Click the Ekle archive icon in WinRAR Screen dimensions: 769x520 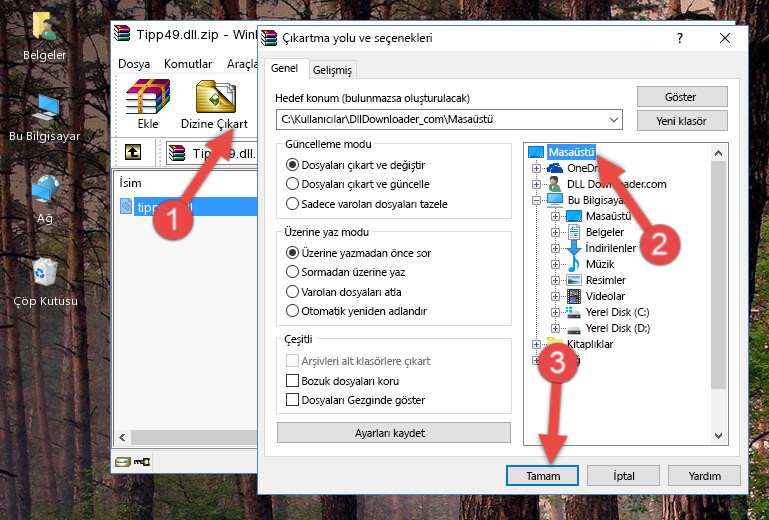click(x=148, y=97)
